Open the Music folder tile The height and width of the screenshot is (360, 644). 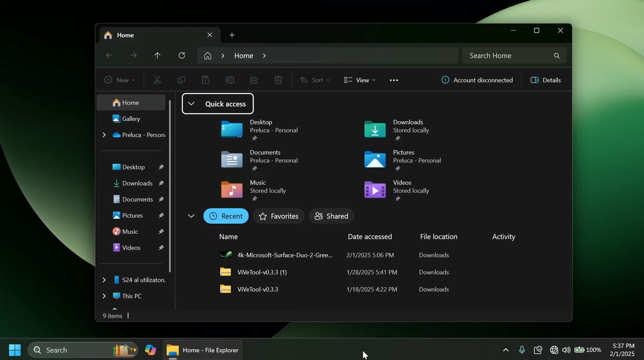point(254,190)
